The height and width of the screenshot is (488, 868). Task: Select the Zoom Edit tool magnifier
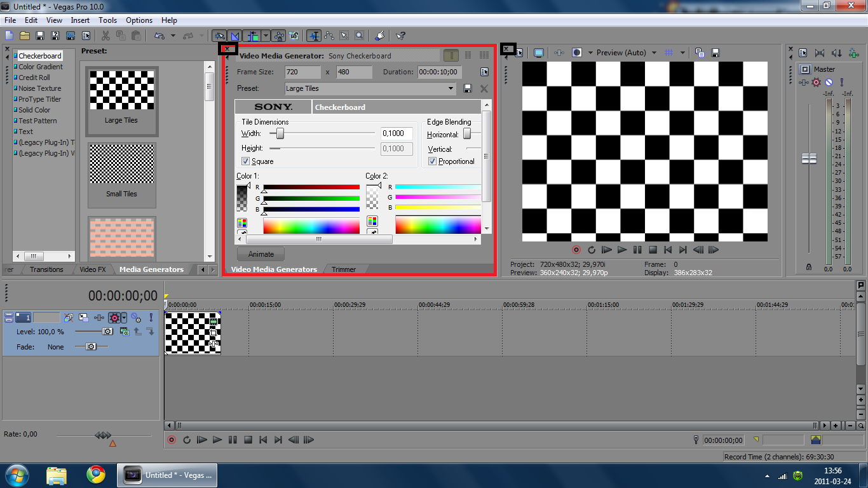tap(360, 36)
